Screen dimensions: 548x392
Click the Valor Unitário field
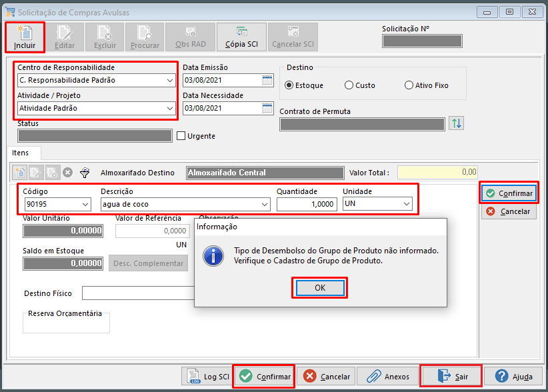[63, 231]
